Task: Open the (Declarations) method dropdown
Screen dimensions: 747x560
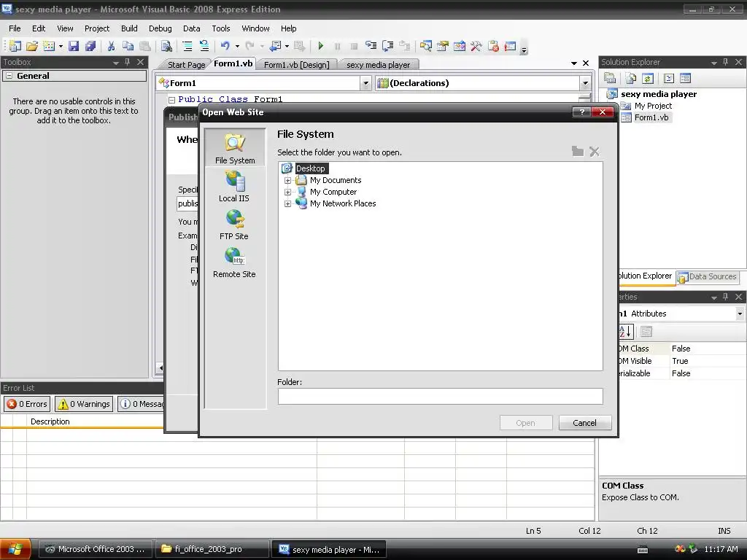Action: tap(585, 83)
